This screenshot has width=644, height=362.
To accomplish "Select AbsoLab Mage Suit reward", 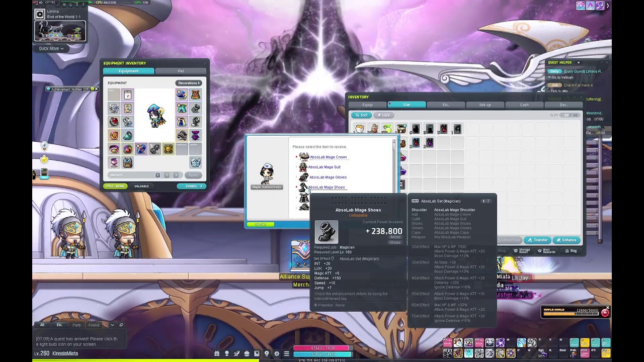I will (x=324, y=167).
